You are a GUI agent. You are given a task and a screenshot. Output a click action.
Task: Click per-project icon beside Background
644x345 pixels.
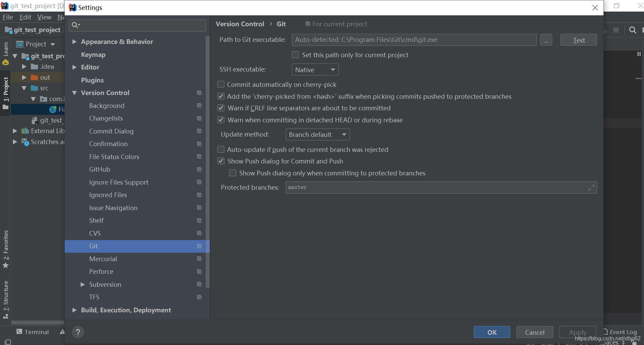(x=199, y=106)
